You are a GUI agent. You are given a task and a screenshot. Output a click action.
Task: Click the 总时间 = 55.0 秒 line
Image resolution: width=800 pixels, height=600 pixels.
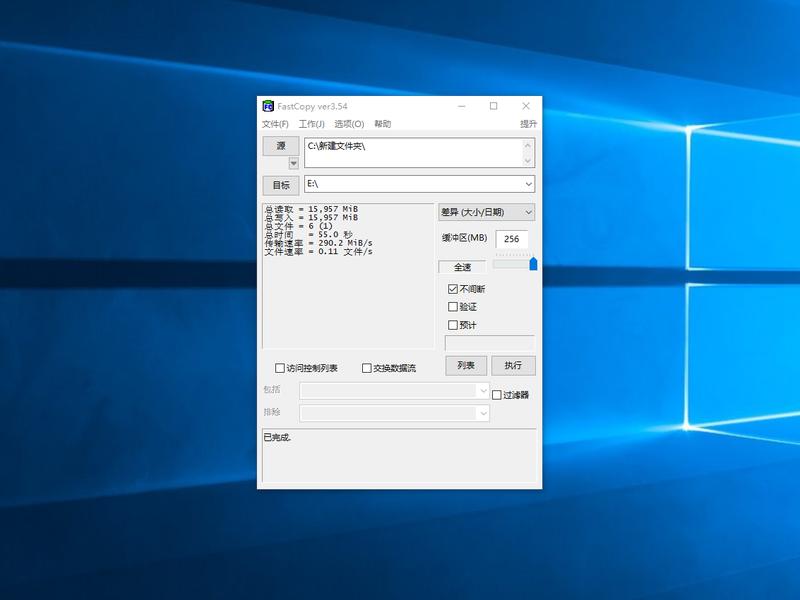click(308, 235)
